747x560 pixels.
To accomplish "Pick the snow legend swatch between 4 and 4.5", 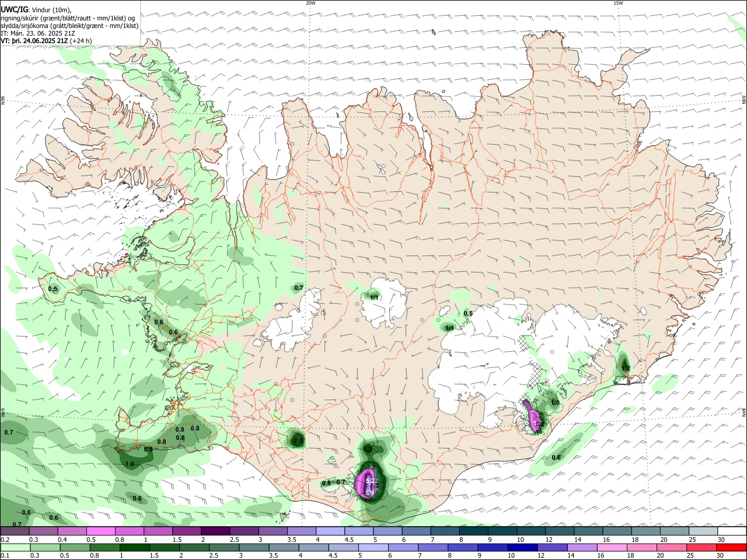I will [330, 531].
